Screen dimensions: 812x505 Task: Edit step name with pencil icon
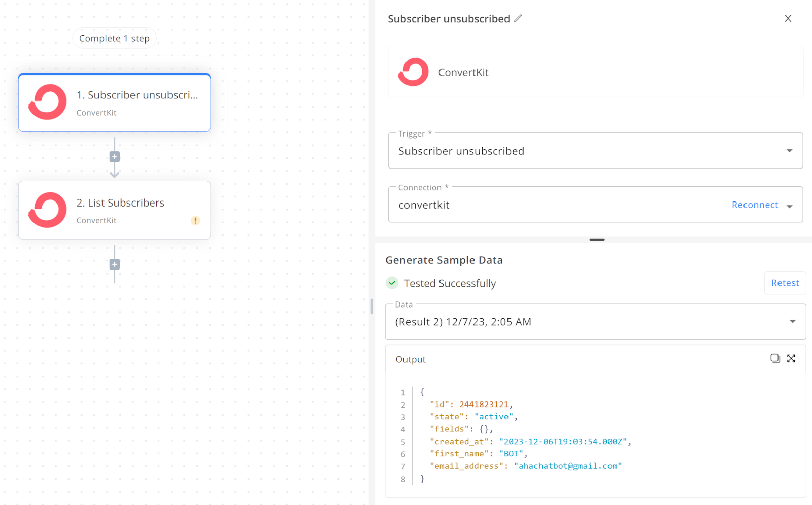coord(518,19)
